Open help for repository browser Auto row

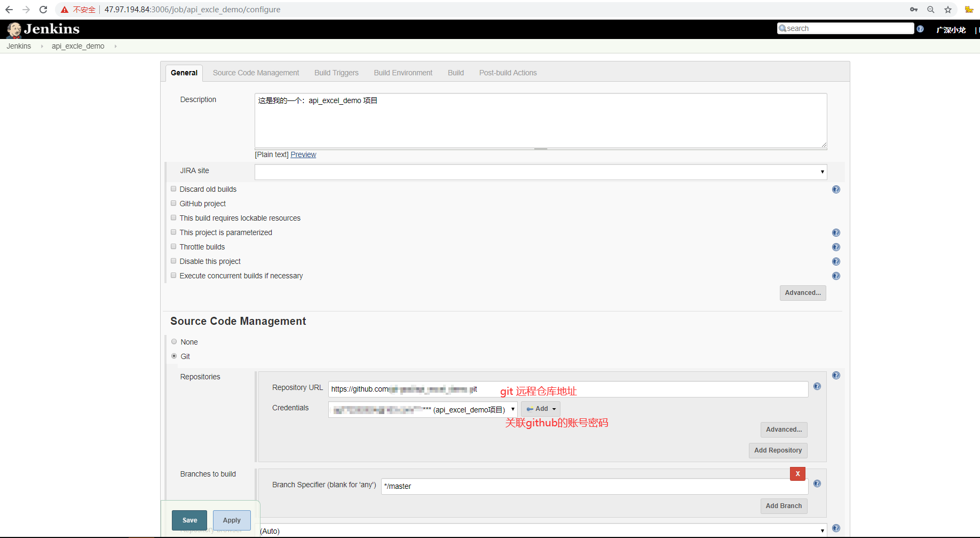click(836, 528)
